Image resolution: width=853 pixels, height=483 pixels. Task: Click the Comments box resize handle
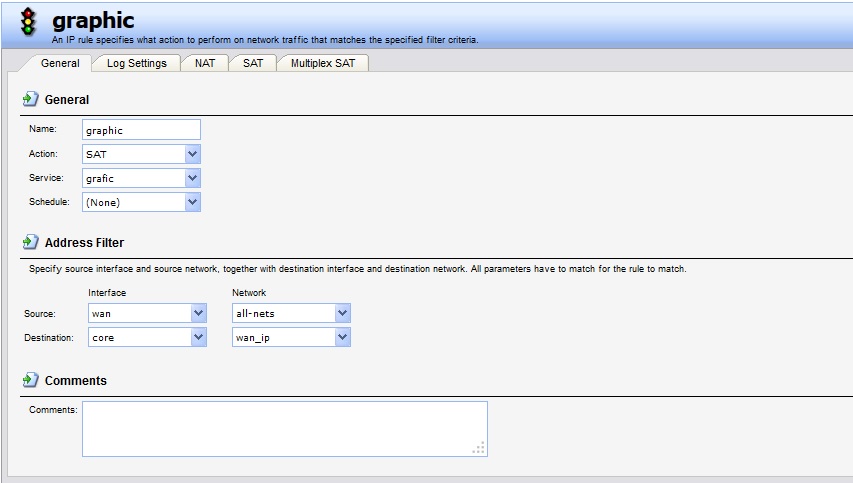tap(480, 449)
